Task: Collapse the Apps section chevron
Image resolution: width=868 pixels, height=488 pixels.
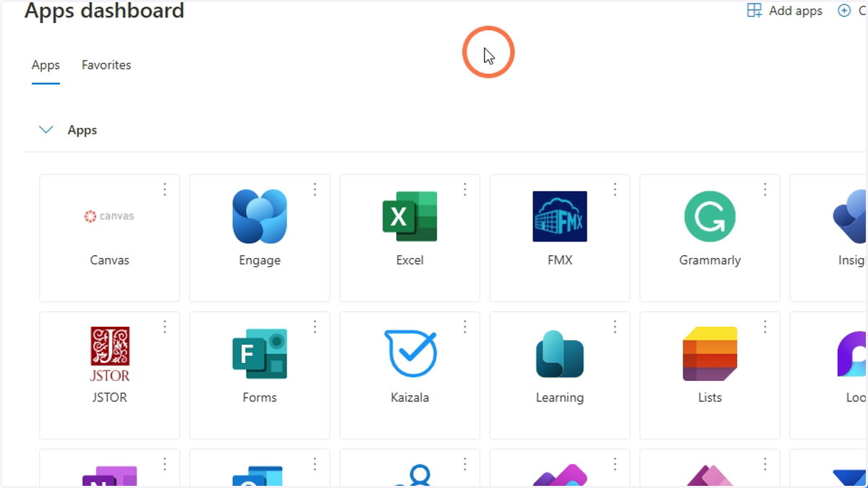Action: (46, 130)
